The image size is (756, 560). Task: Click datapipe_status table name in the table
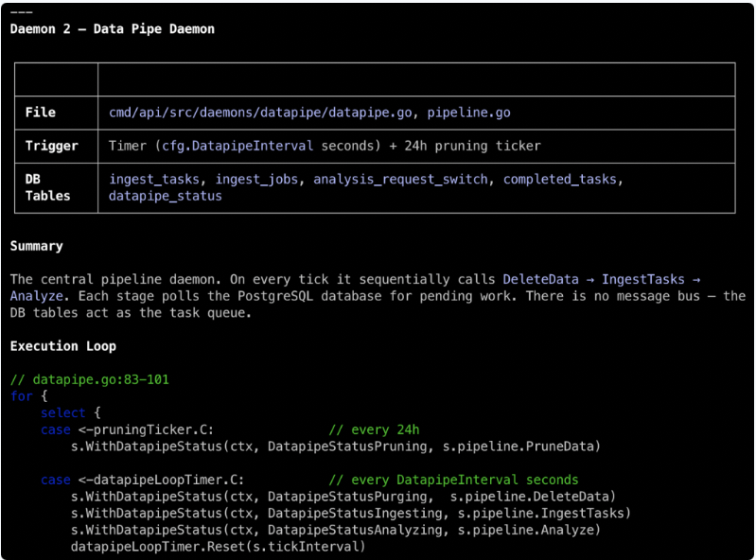point(166,196)
